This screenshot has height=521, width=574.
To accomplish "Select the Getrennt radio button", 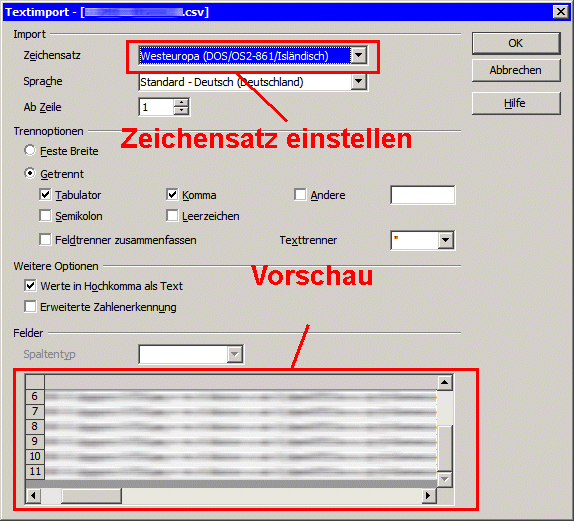I will coord(30,173).
